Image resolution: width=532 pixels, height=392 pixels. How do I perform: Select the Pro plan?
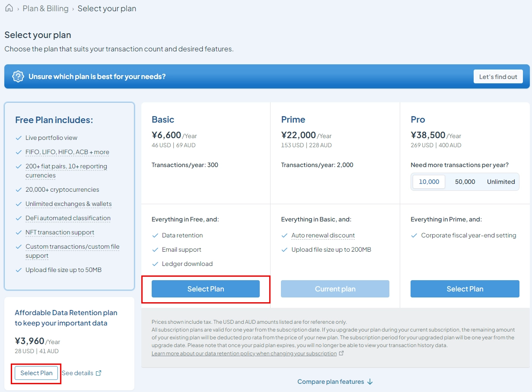[465, 289]
